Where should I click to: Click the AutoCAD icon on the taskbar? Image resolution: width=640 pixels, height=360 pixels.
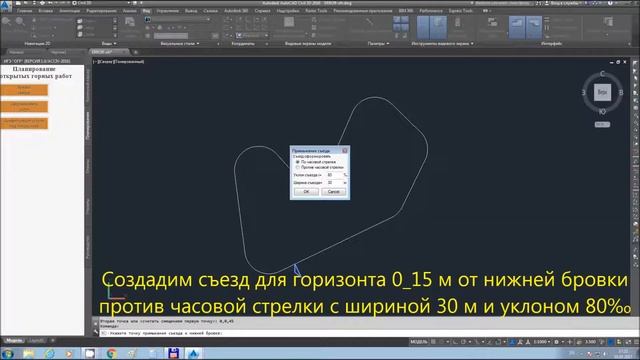click(x=193, y=353)
